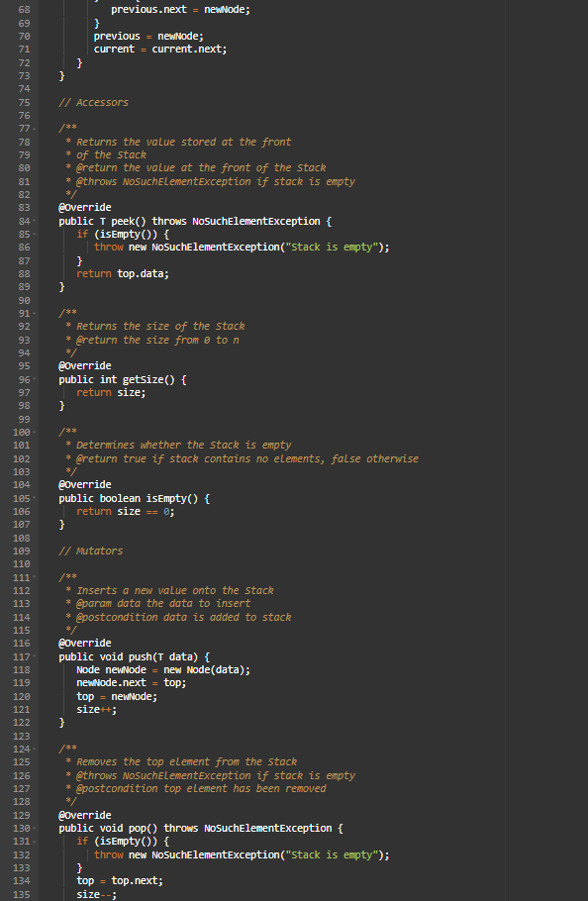Screen dimensions: 588x901
Task: Click line number 123 in the gutter
Action: pyautogui.click(x=21, y=736)
